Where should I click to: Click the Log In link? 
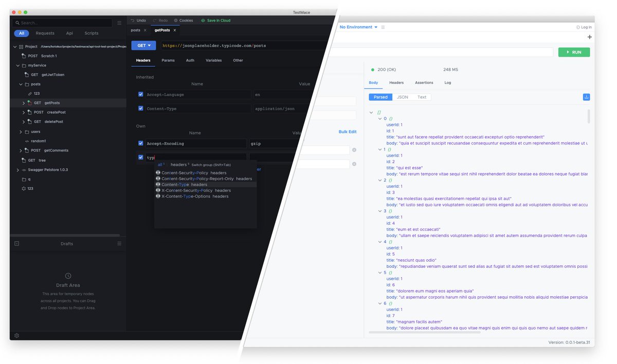click(586, 27)
